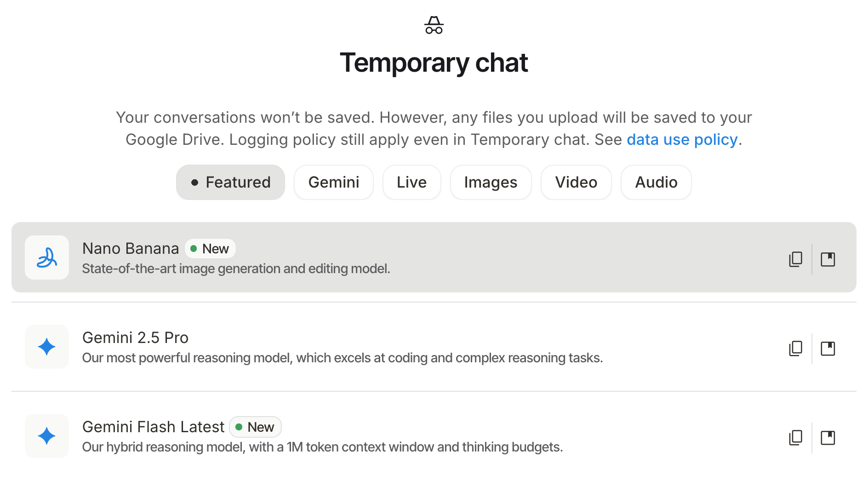Image resolution: width=868 pixels, height=503 pixels.
Task: Open Nano Banana details panel icon
Action: click(828, 259)
